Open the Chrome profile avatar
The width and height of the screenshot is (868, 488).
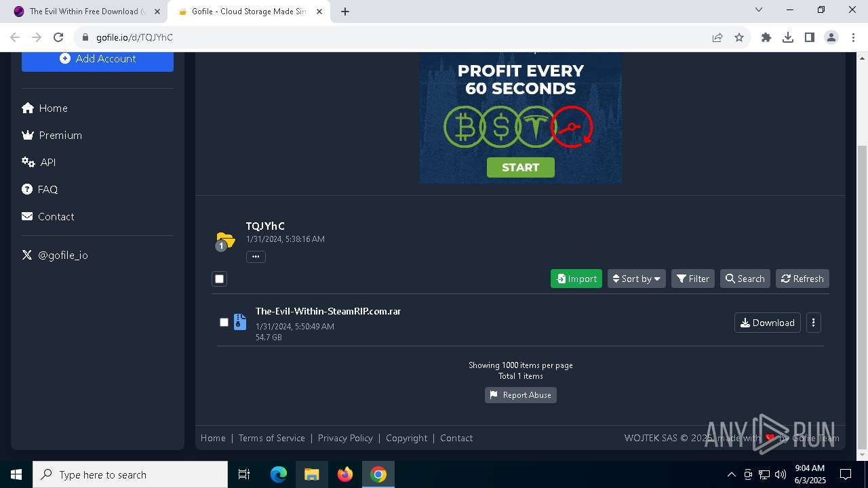coord(831,37)
